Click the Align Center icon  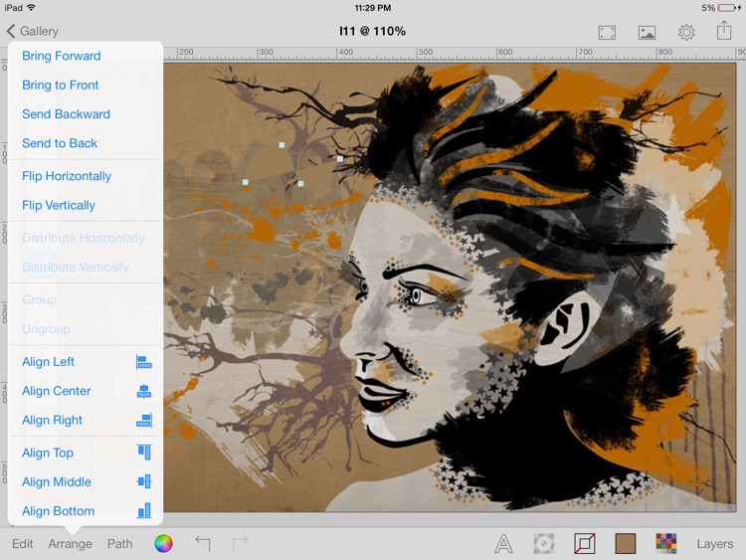(143, 391)
